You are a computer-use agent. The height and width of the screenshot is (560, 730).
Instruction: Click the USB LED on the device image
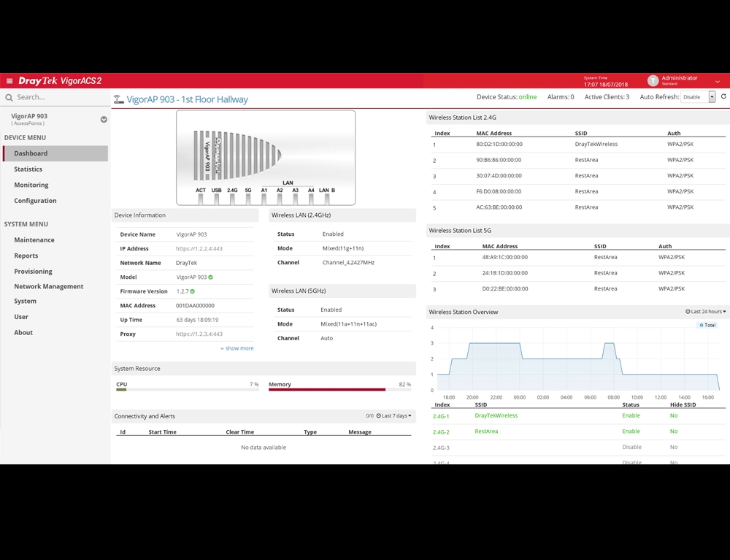click(217, 199)
